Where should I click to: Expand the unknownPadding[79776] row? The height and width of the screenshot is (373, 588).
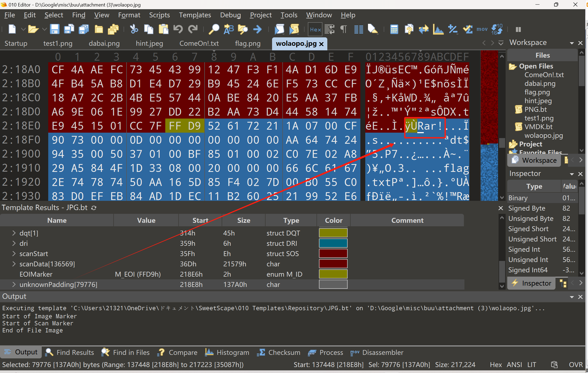tap(14, 284)
